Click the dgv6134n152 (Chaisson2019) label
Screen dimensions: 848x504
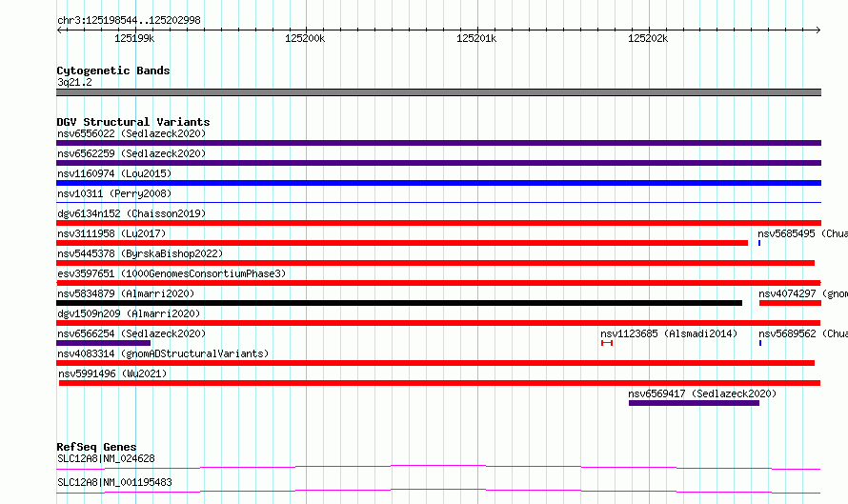(131, 213)
